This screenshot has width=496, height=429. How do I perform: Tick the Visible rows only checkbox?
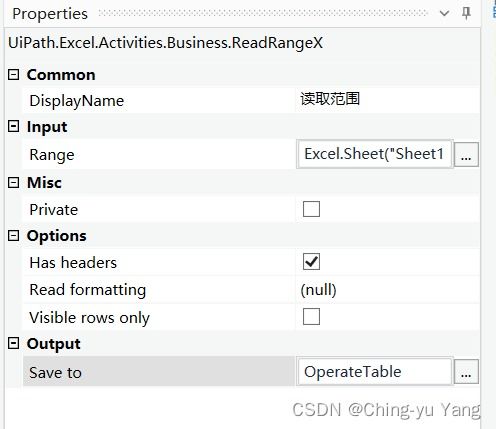311,317
